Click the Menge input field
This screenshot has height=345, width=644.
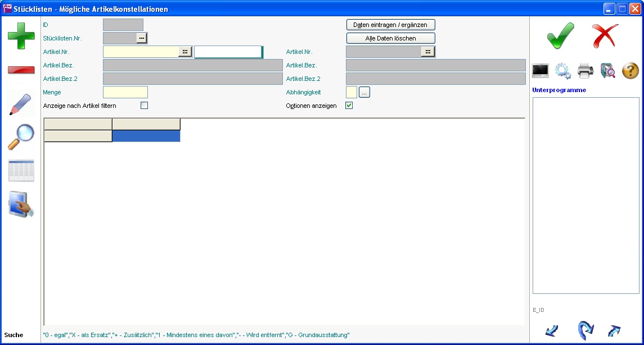[125, 92]
